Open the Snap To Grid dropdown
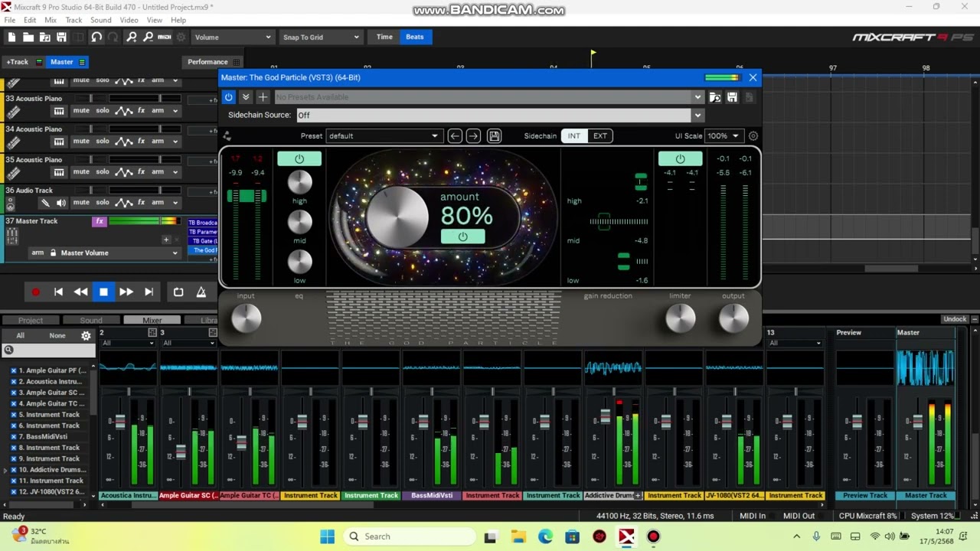 tap(320, 37)
